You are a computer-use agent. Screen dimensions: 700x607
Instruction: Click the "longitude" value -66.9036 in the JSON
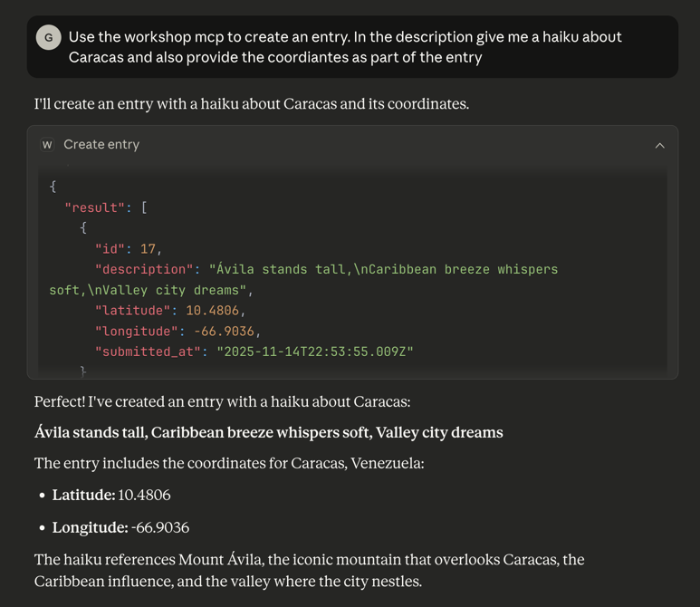coord(224,331)
